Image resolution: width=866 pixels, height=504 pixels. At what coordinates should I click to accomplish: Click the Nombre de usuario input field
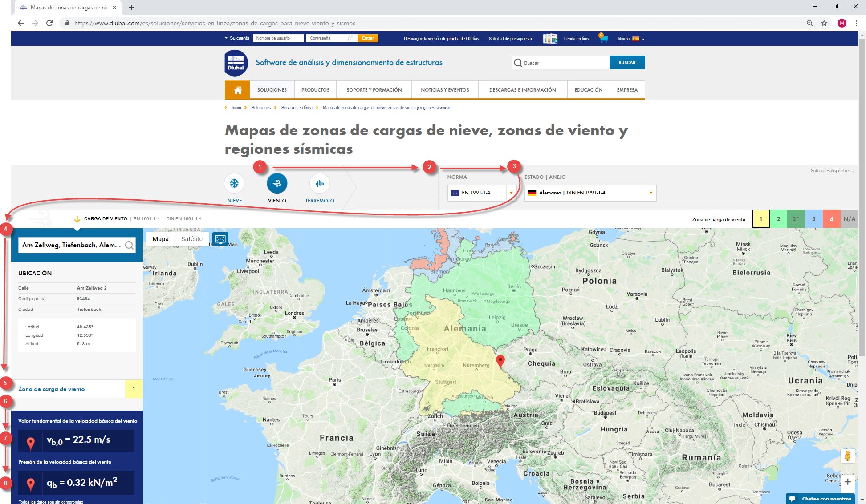(278, 38)
